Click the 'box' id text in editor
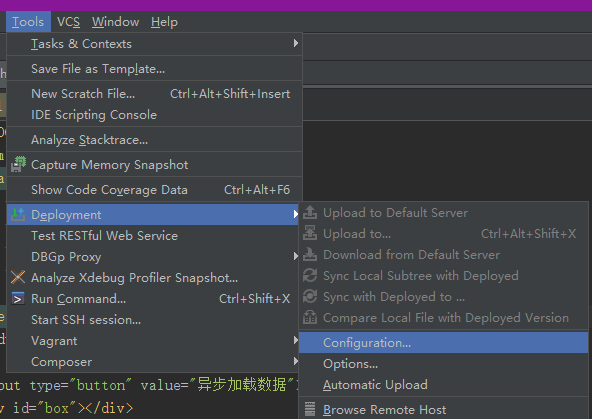This screenshot has height=419, width=592. 56,408
